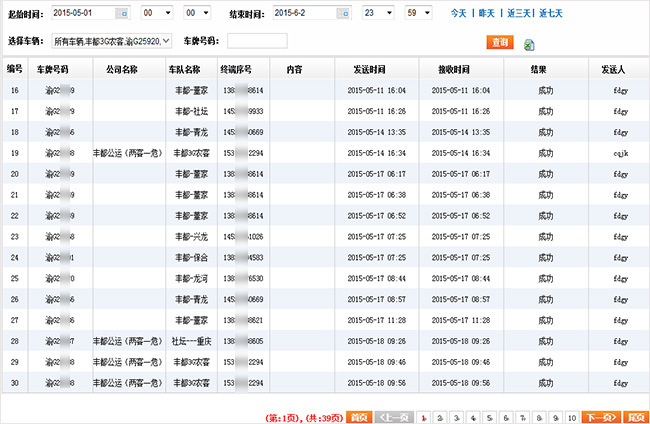Open the end hour dropdown showing 23
This screenshot has height=424, width=650.
pyautogui.click(x=378, y=13)
